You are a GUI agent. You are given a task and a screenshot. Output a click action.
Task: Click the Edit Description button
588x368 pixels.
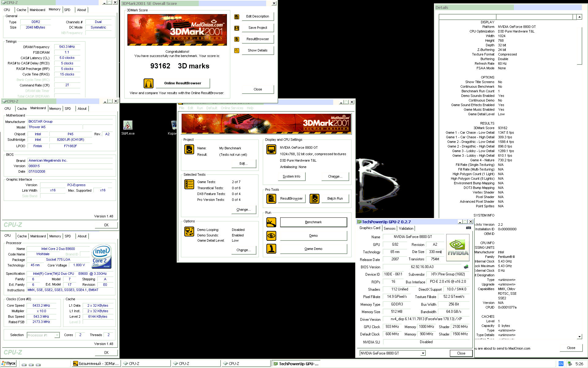click(258, 17)
